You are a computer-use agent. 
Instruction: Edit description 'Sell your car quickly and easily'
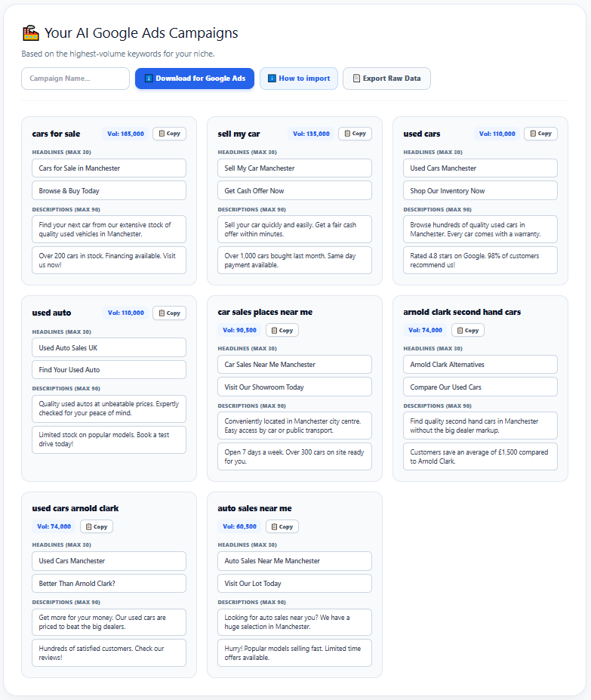(294, 230)
